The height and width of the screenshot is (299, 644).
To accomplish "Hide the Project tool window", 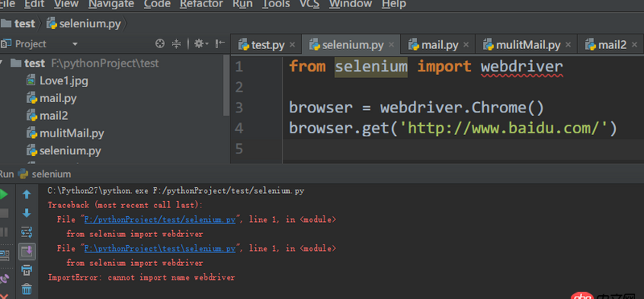I will (x=221, y=43).
